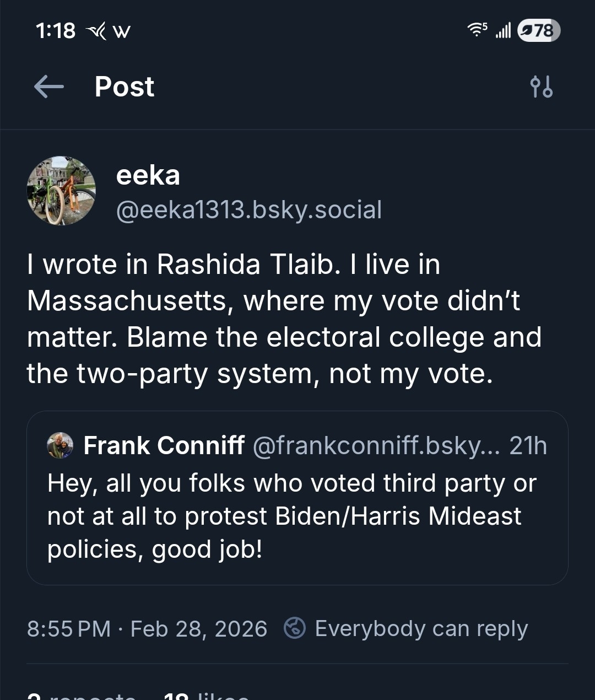Tap the 21h quoted post timestamp

[x=528, y=445]
